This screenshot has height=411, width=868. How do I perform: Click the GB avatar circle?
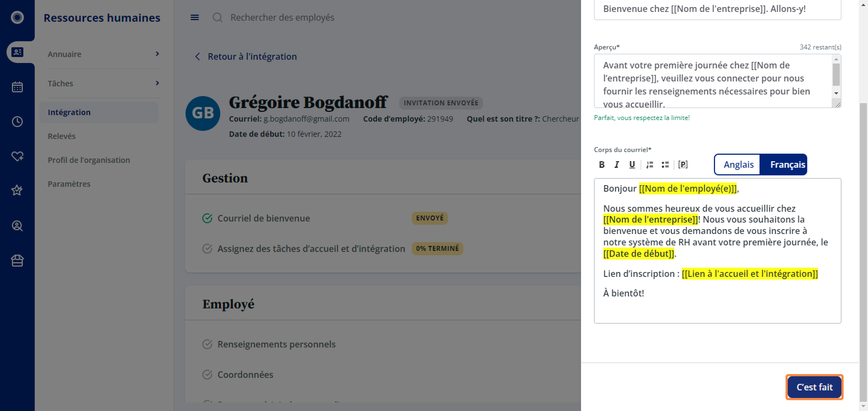pos(203,113)
